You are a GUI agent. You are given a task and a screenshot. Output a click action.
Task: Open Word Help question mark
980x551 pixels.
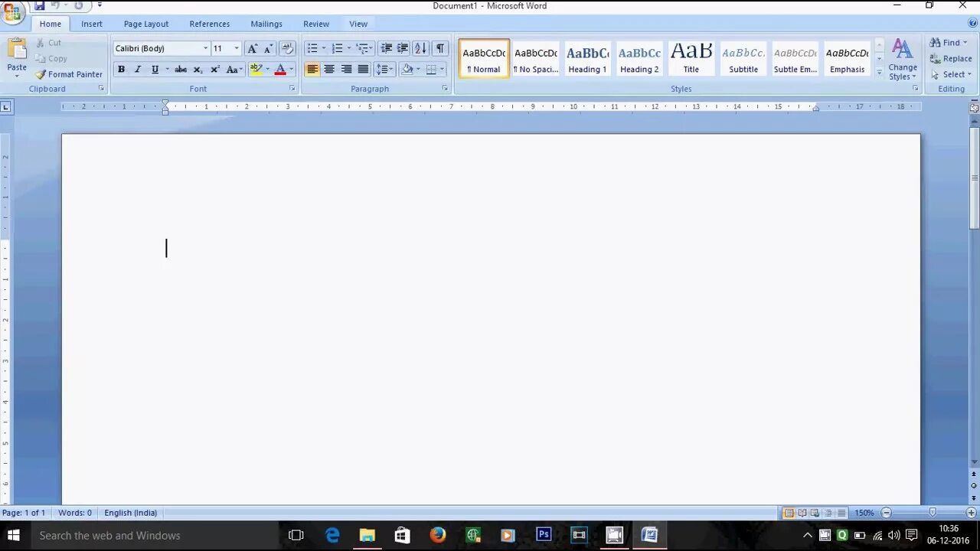coord(972,24)
